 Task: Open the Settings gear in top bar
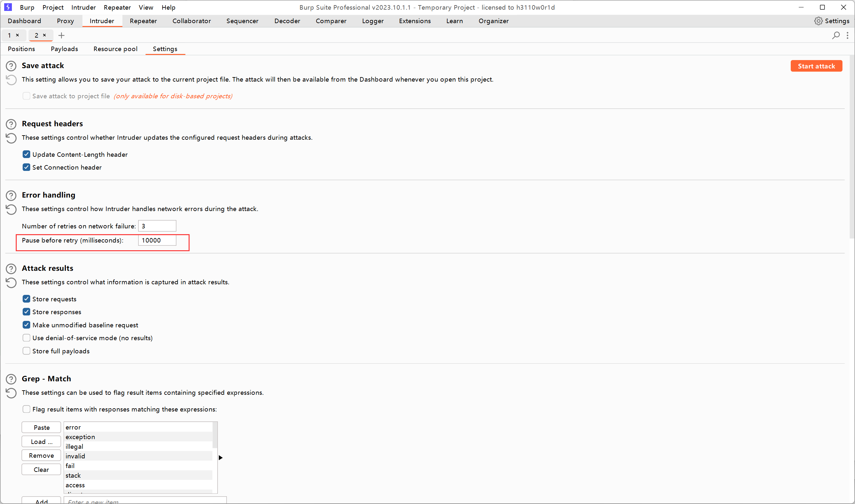[x=831, y=21]
